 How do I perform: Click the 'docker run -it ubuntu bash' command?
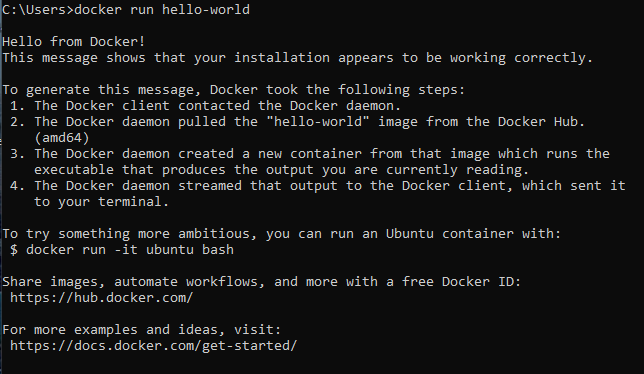tap(130, 250)
